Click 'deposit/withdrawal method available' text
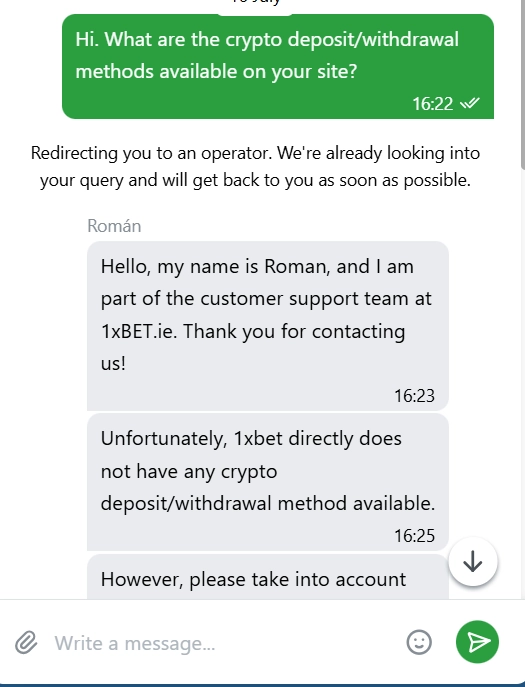This screenshot has width=525, height=687. tap(268, 503)
